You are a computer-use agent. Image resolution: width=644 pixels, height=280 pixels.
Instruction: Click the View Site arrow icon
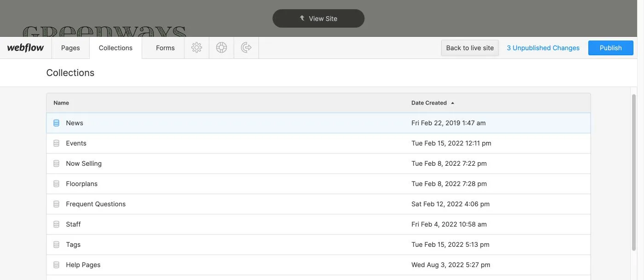click(302, 18)
